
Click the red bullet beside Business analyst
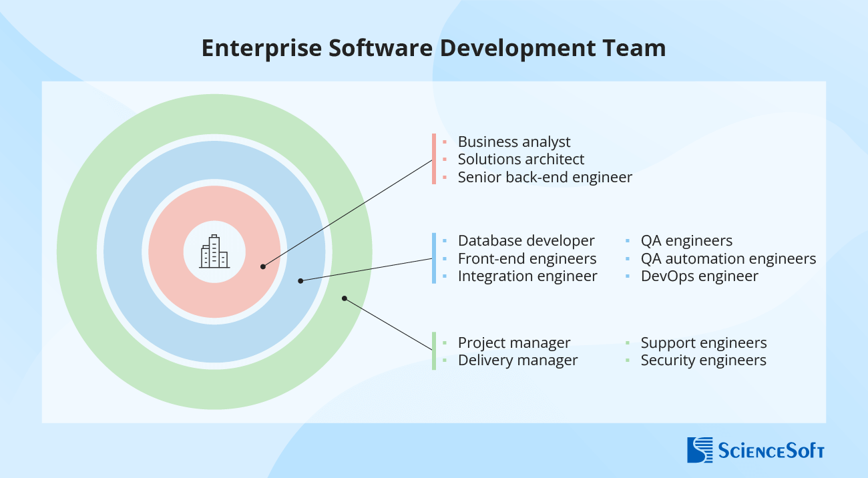446,142
